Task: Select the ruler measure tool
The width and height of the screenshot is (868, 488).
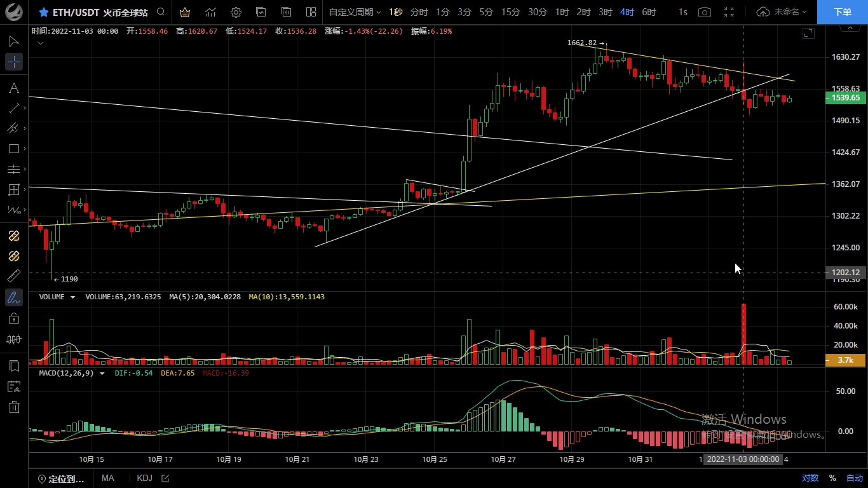Action: click(x=14, y=276)
